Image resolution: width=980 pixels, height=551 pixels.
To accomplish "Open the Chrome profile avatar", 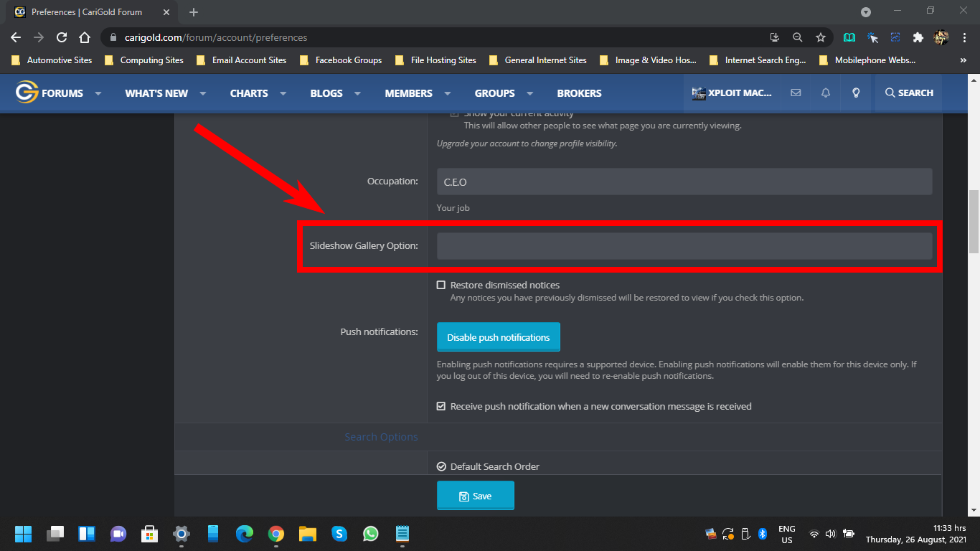I will point(941,37).
